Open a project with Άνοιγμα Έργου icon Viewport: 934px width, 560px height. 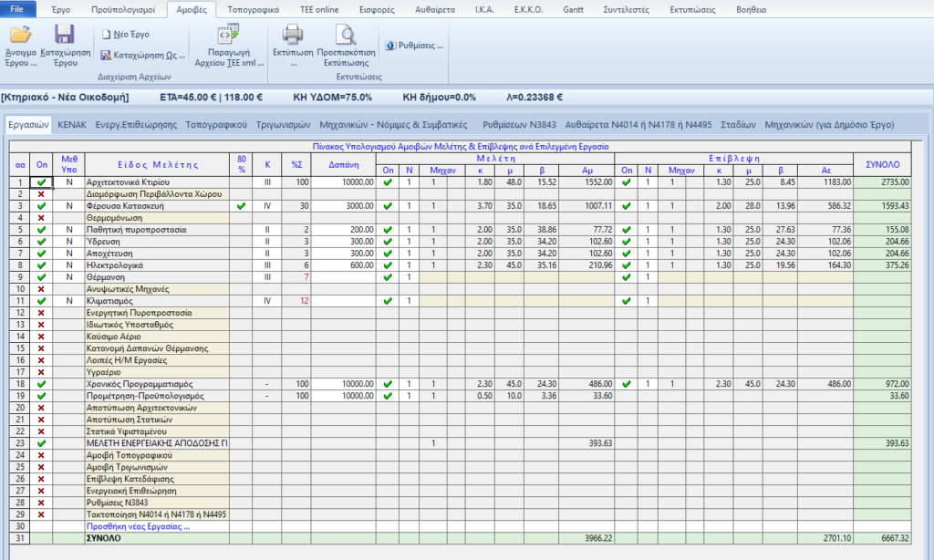point(21,46)
